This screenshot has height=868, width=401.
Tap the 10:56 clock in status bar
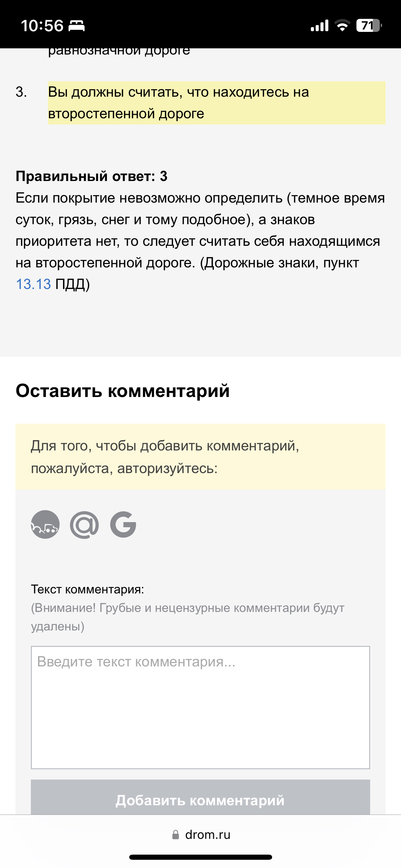[42, 26]
